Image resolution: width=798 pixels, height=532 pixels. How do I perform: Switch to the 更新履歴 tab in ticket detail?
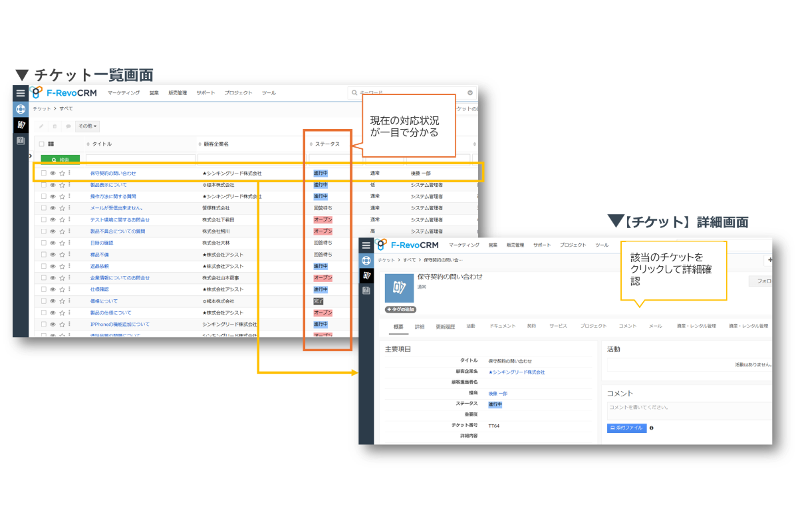tap(445, 327)
